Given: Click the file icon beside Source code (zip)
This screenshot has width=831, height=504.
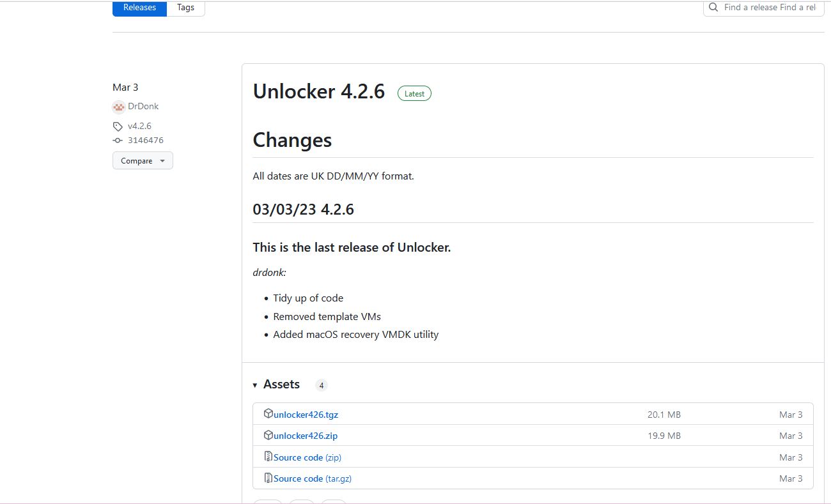Looking at the screenshot, I should coord(268,457).
